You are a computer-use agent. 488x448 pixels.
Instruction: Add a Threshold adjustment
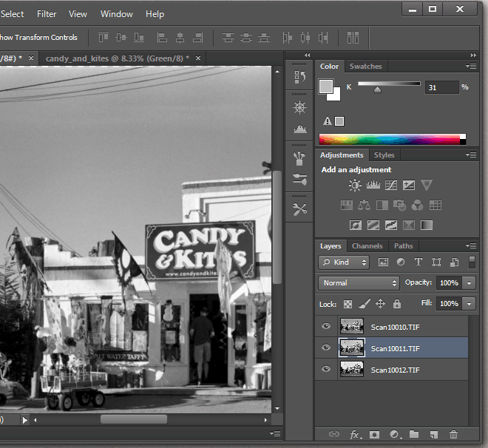pyautogui.click(x=391, y=225)
